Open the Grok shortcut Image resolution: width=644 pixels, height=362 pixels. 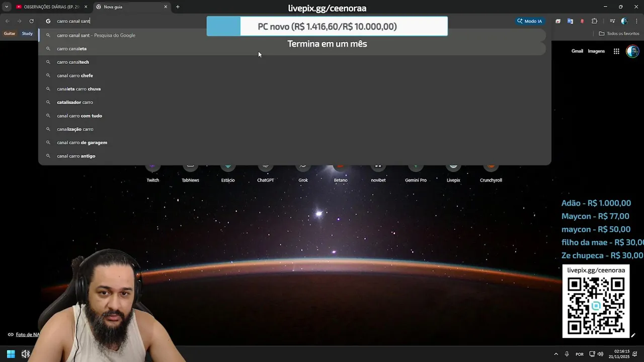(303, 173)
